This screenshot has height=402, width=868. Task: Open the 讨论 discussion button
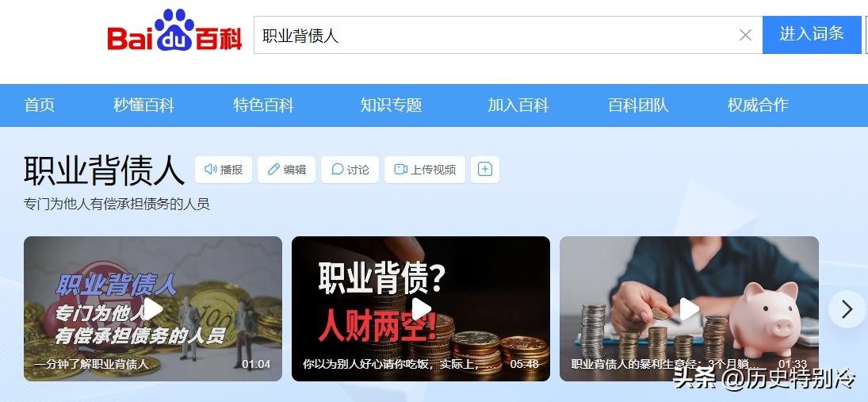pos(350,170)
